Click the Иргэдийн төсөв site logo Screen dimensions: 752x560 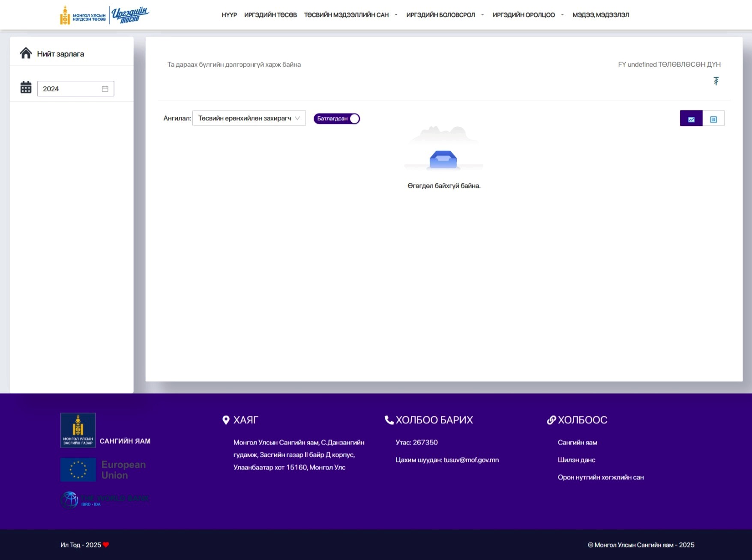coord(105,15)
